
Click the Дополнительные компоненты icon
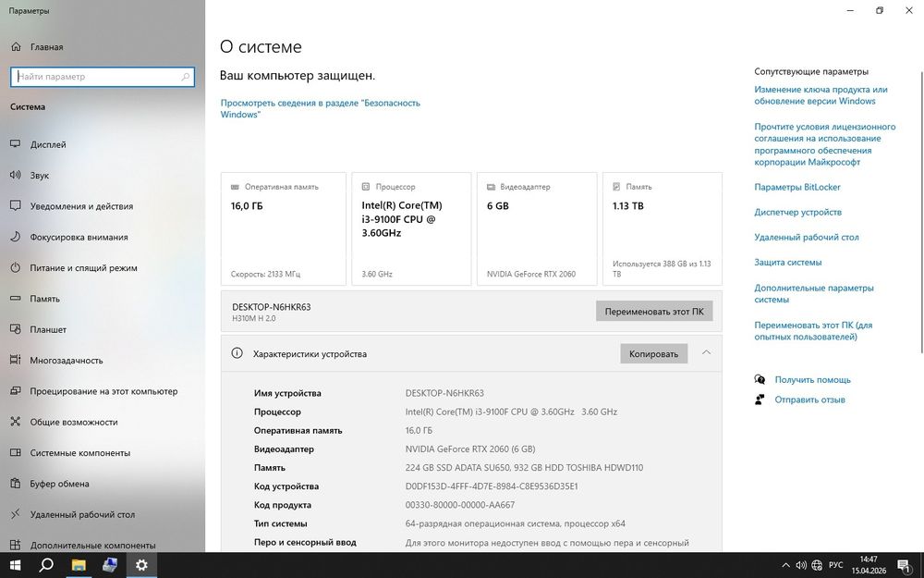pos(16,545)
